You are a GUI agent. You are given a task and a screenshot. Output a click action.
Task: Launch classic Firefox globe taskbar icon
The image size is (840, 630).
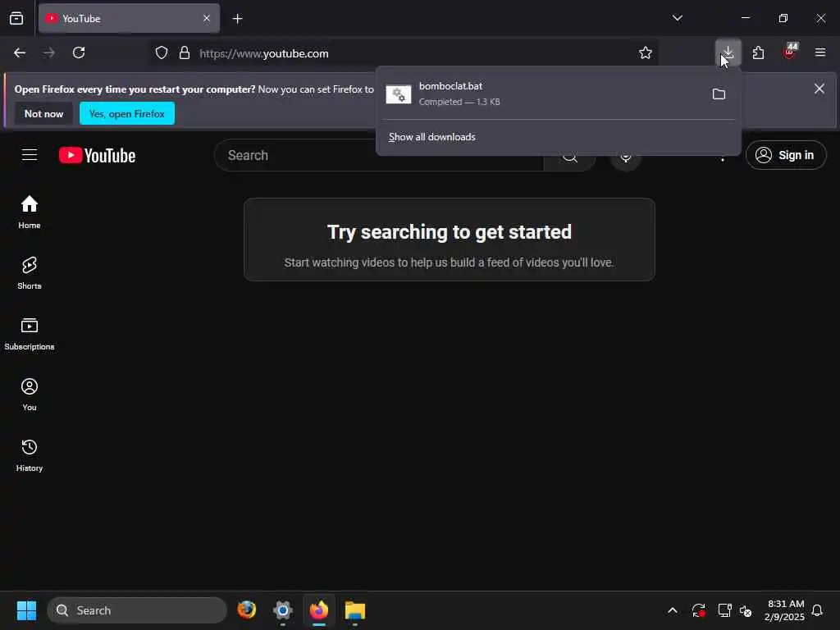[x=246, y=610]
